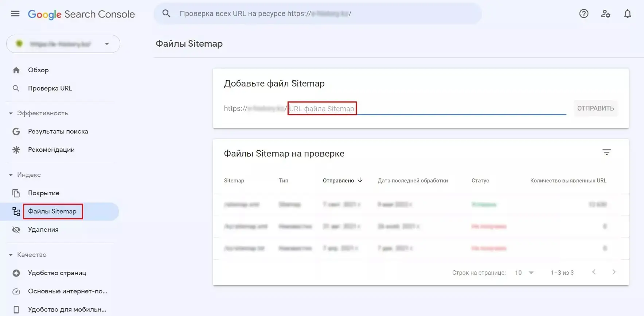
Task: Click the "1–3 из 3" pagination text
Action: (562, 273)
